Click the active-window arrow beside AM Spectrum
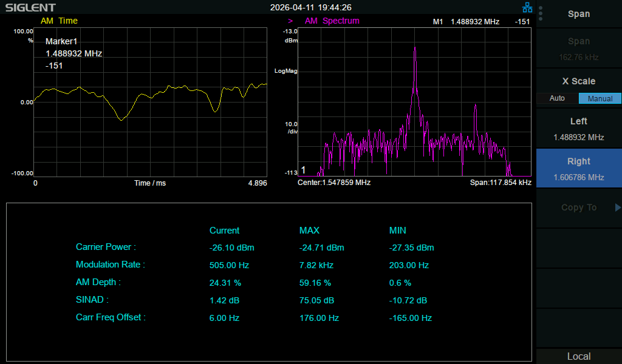Image resolution: width=622 pixels, height=364 pixels. tap(290, 21)
